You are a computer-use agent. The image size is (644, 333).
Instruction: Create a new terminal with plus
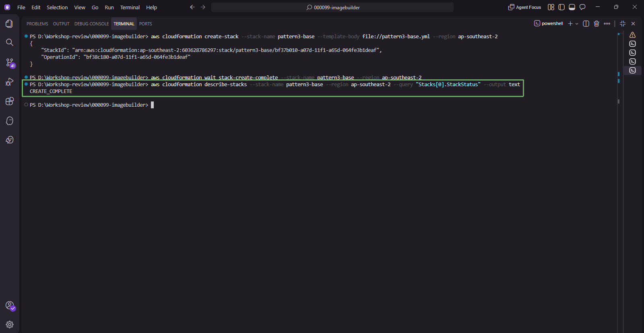[x=570, y=24]
